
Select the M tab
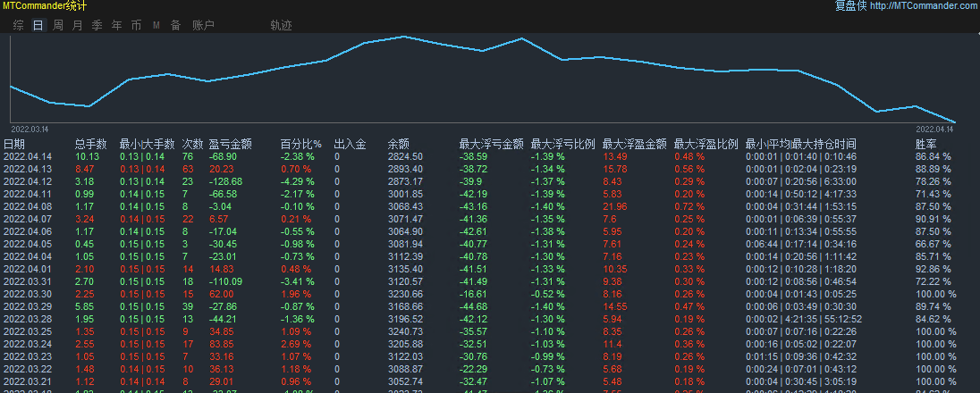coord(156,26)
